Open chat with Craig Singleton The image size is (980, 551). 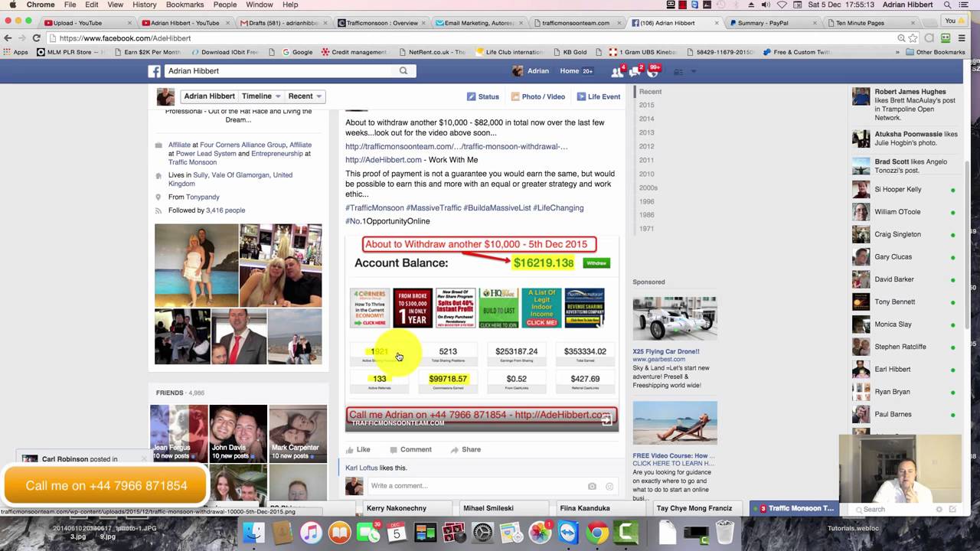[x=904, y=234]
